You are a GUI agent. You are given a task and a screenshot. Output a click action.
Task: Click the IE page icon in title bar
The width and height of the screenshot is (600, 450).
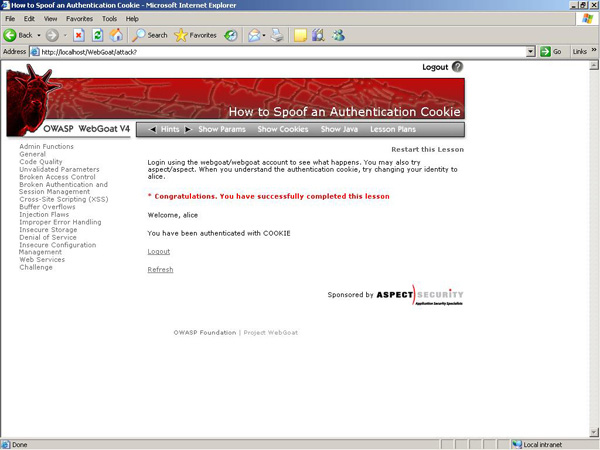click(5, 5)
